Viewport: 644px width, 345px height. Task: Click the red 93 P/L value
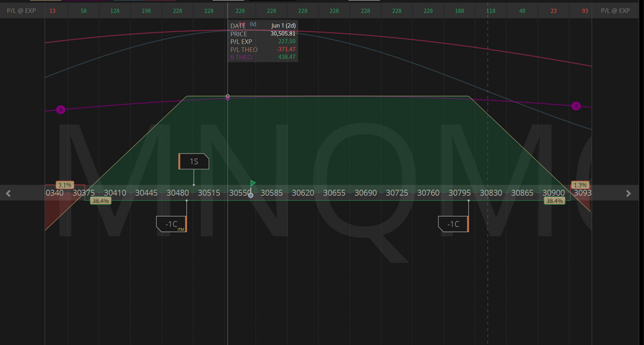coord(585,11)
